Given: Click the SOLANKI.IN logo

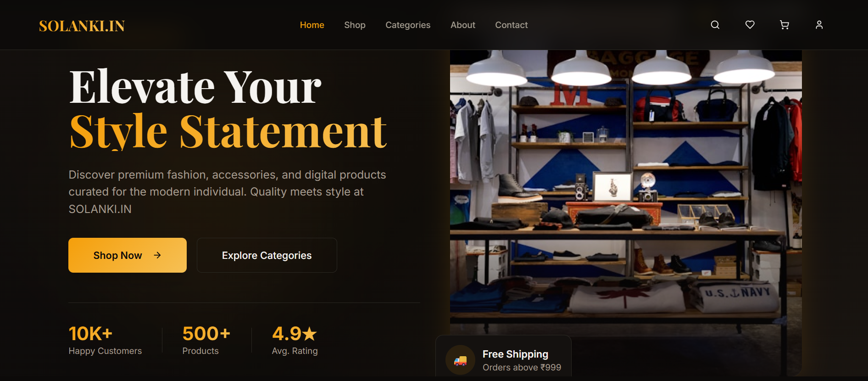Looking at the screenshot, I should [x=82, y=26].
